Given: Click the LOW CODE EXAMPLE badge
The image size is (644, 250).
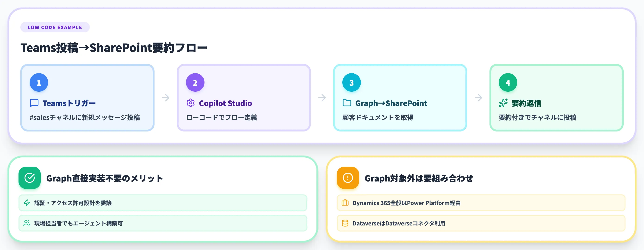Looking at the screenshot, I should click(55, 27).
